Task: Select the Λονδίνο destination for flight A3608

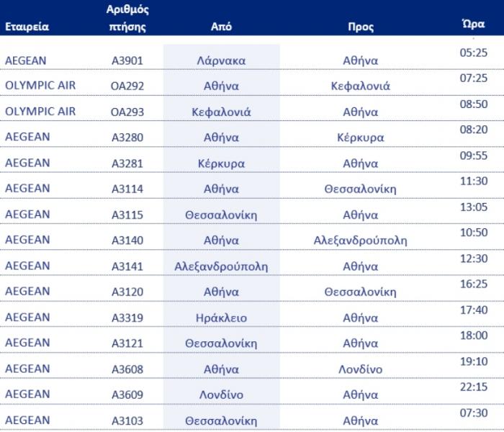Action: click(361, 369)
